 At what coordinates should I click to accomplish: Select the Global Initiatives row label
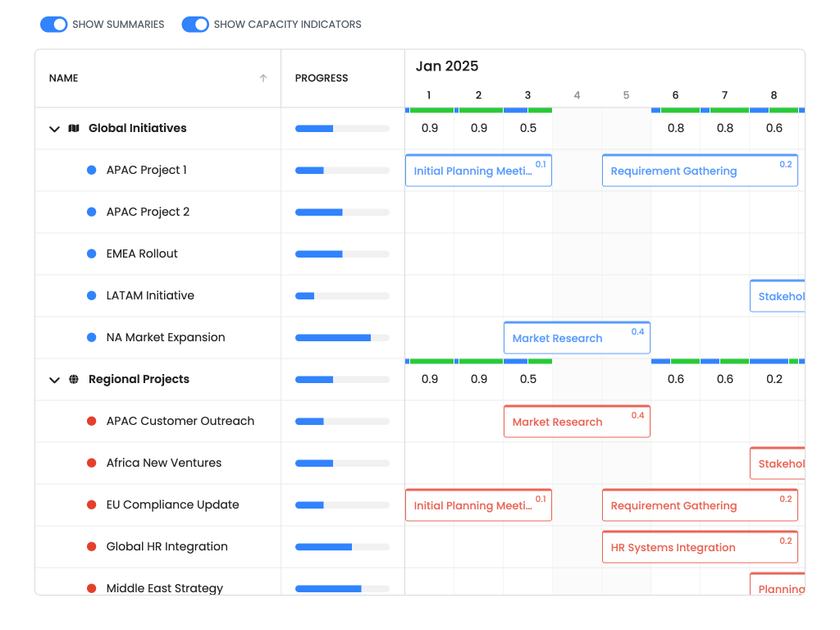click(x=138, y=128)
